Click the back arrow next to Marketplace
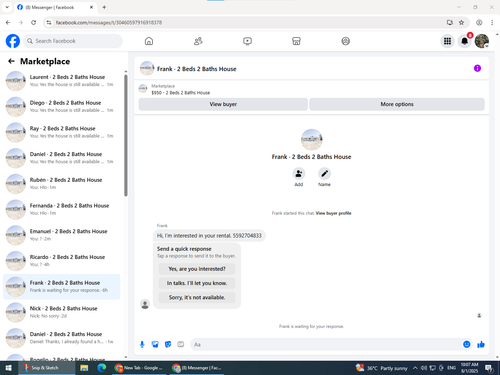This screenshot has height=375, width=500. click(x=11, y=61)
